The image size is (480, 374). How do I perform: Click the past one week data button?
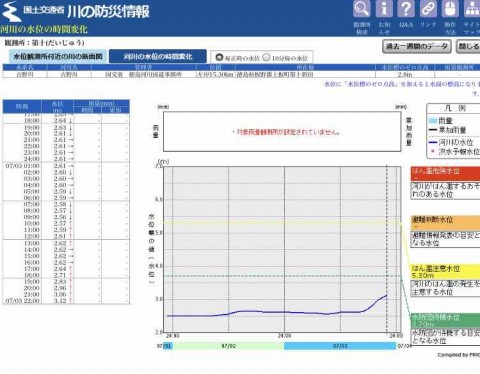click(x=417, y=46)
